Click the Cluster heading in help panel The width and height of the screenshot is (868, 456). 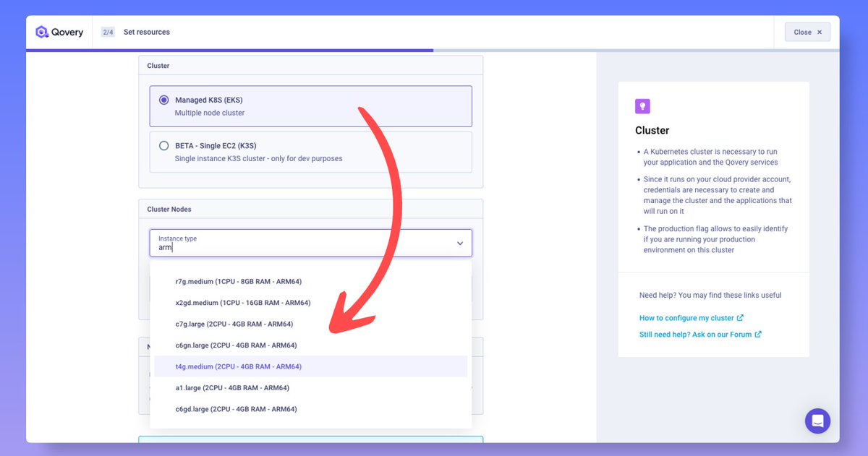(652, 131)
